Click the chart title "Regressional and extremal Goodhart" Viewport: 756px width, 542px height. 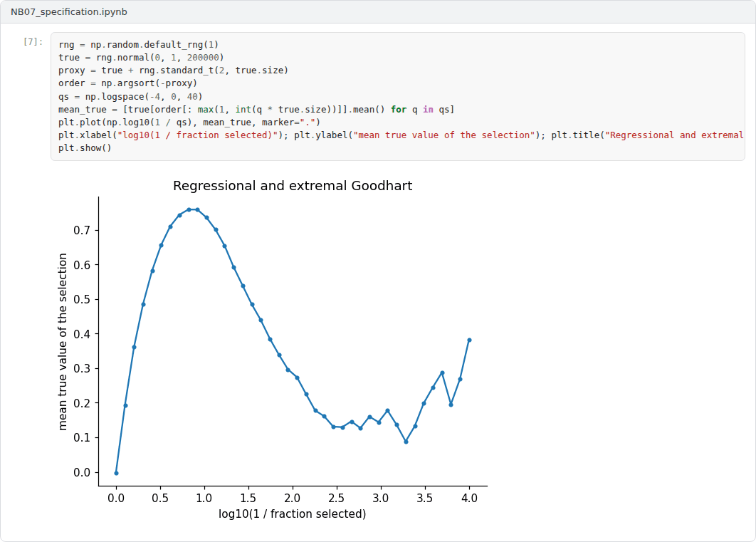pos(293,186)
